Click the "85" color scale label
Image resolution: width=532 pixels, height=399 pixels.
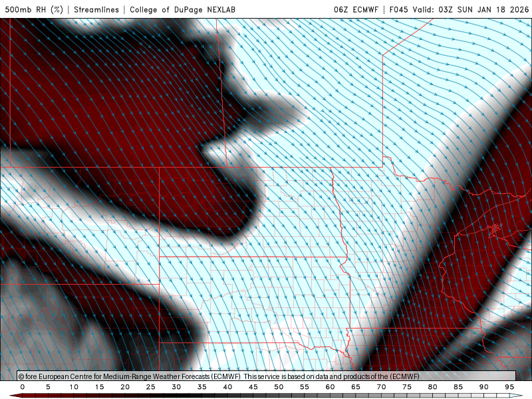(458, 387)
